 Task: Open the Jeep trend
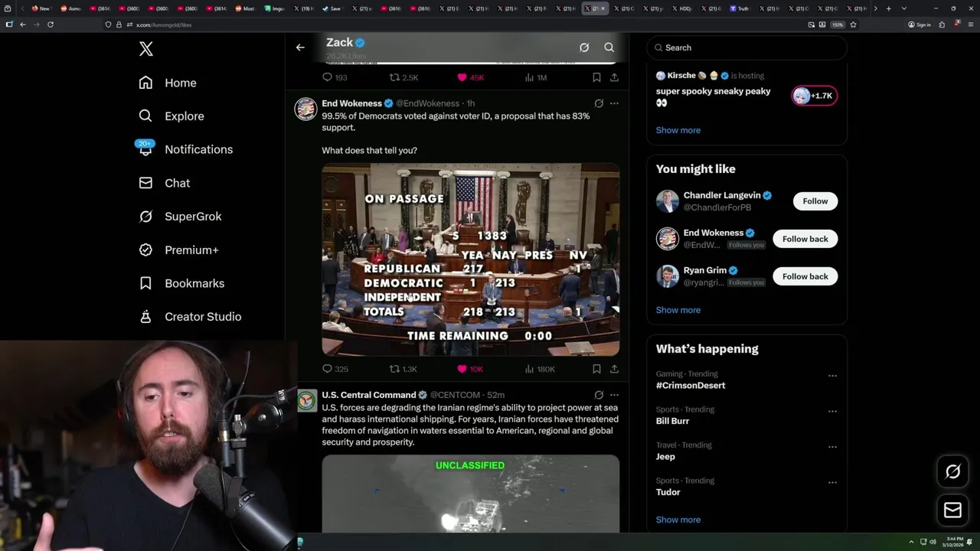pyautogui.click(x=665, y=457)
